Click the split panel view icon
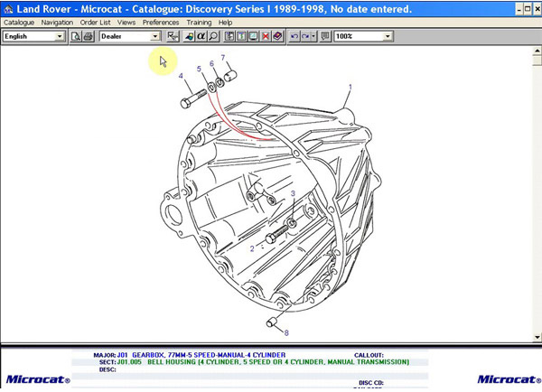 click(229, 36)
